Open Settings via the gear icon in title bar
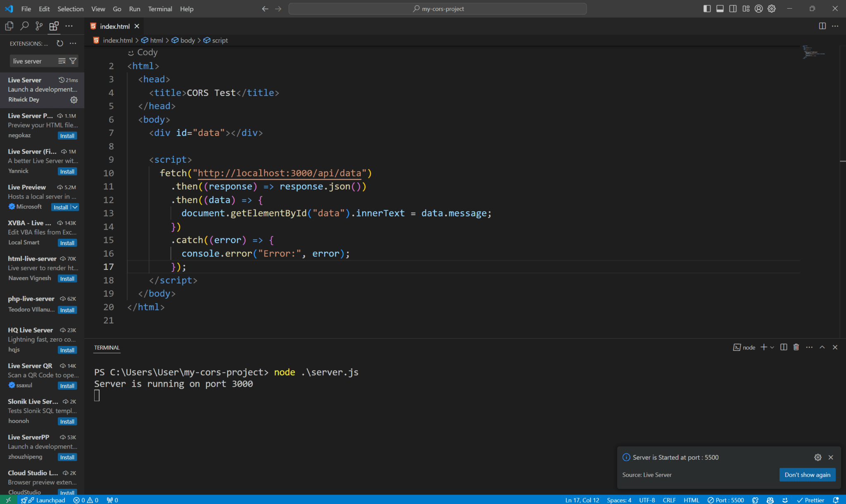 [x=772, y=9]
